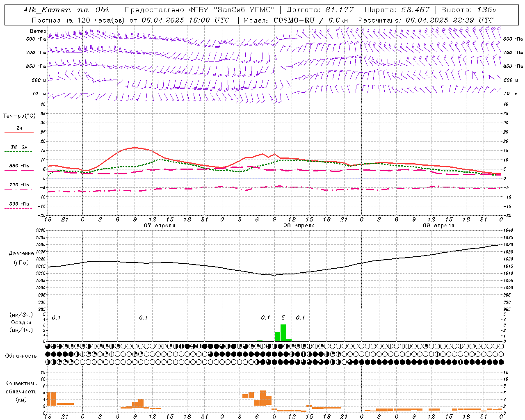Click the 'Давление' pressure panel label
Viewport: 525px width, 420px height.
pyautogui.click(x=21, y=253)
